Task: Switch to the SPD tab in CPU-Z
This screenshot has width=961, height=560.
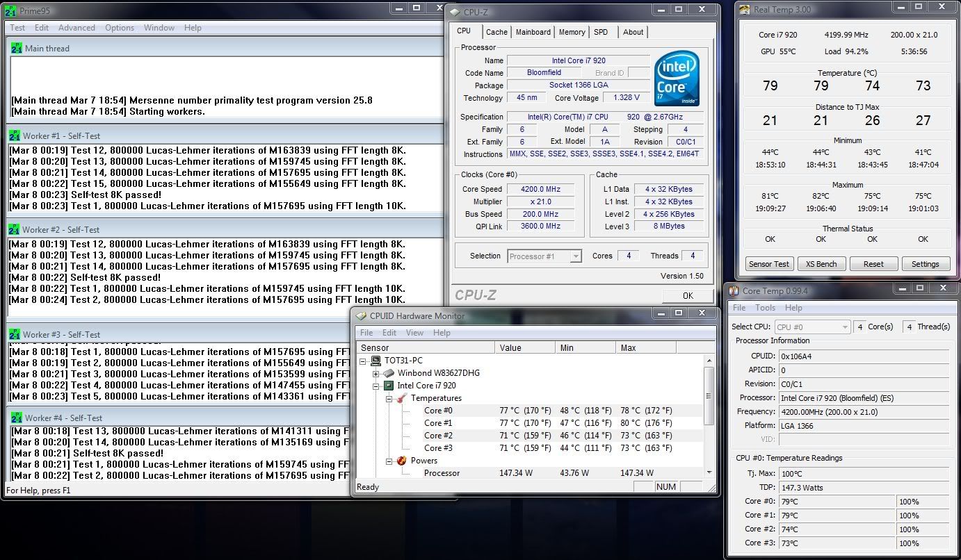Action: [601, 32]
